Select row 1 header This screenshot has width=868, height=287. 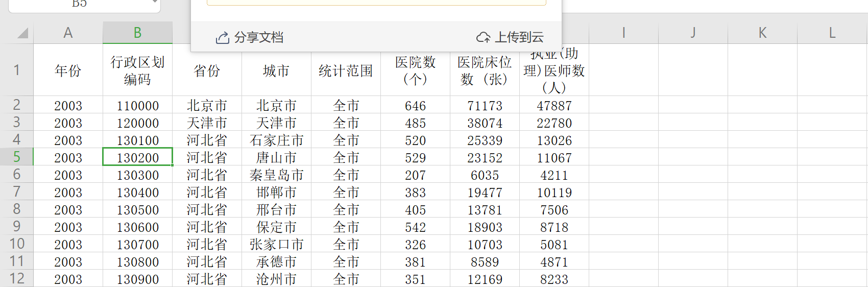tap(17, 70)
